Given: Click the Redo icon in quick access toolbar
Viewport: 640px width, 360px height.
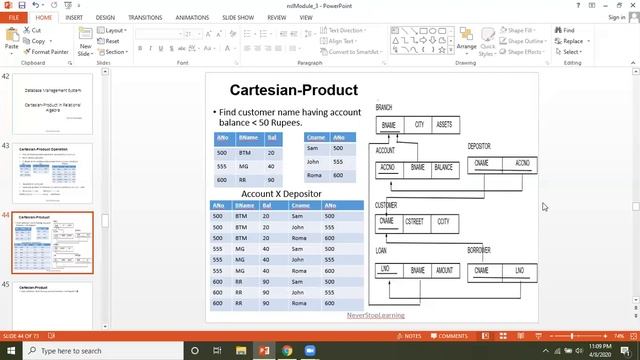Looking at the screenshot, I should point(54,5).
